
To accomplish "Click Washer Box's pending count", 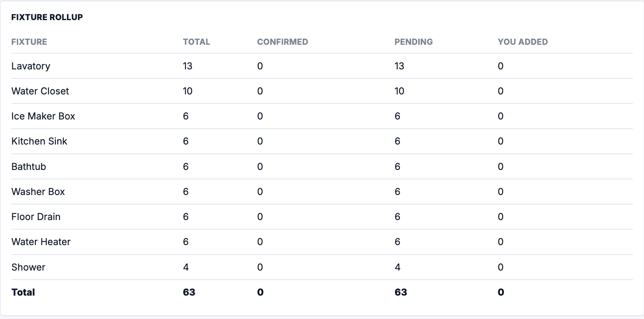I will point(397,192).
